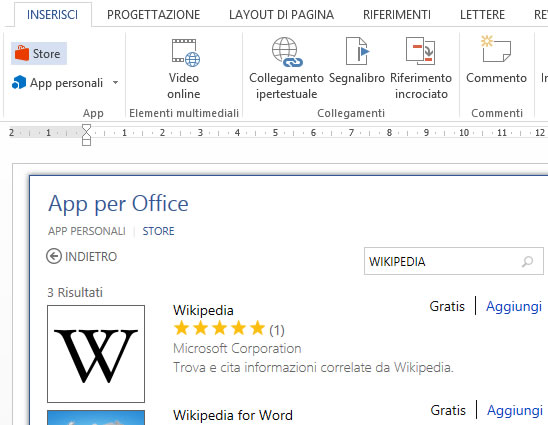Run the search with the magnifier icon
The image size is (548, 425).
point(528,261)
